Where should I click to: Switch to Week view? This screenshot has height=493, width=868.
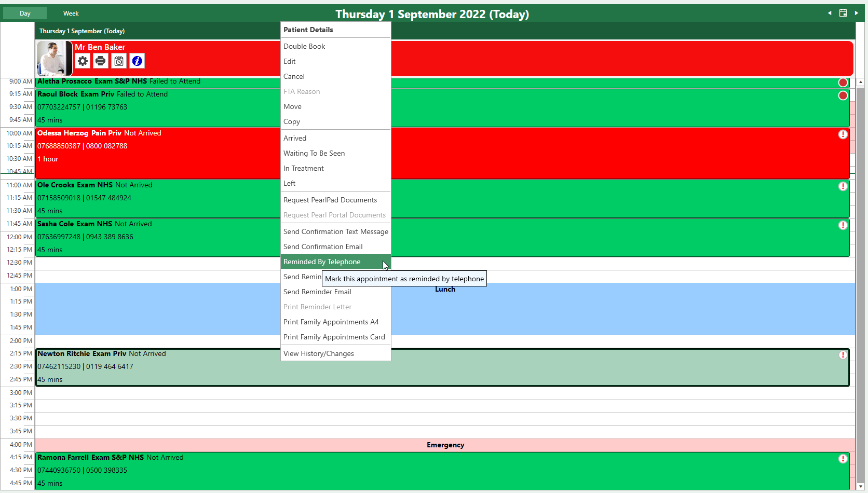(71, 13)
